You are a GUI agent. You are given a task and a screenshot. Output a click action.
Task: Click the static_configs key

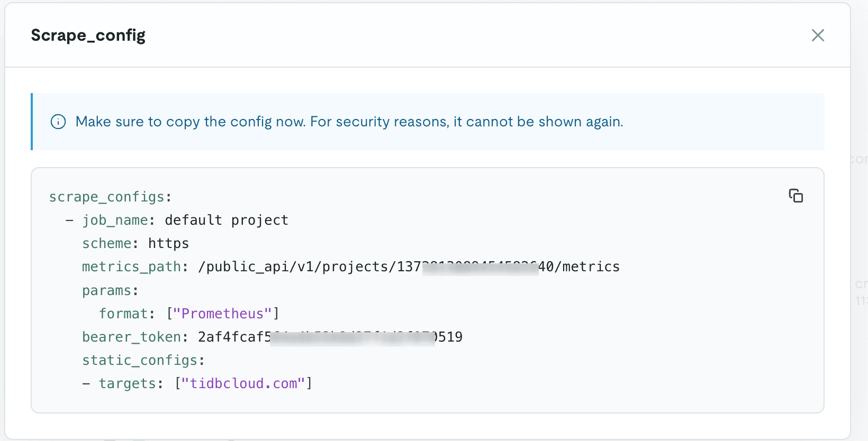140,360
